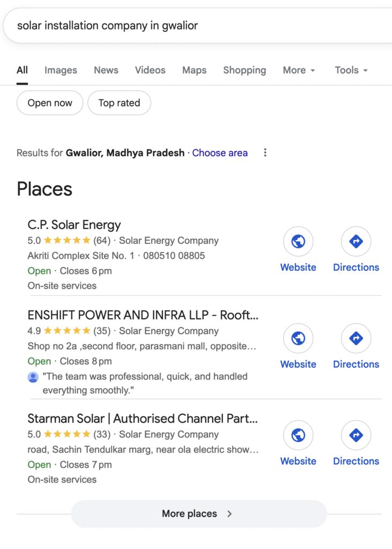Expand the More search categories dropdown
This screenshot has height=549, width=392.
tap(299, 70)
